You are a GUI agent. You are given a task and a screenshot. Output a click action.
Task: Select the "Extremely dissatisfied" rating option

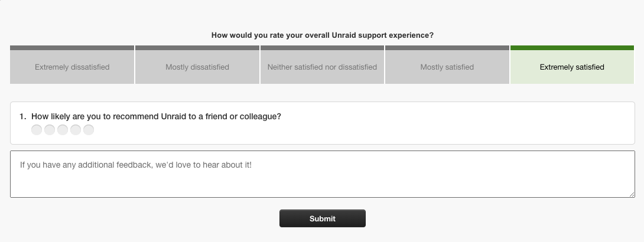point(72,67)
